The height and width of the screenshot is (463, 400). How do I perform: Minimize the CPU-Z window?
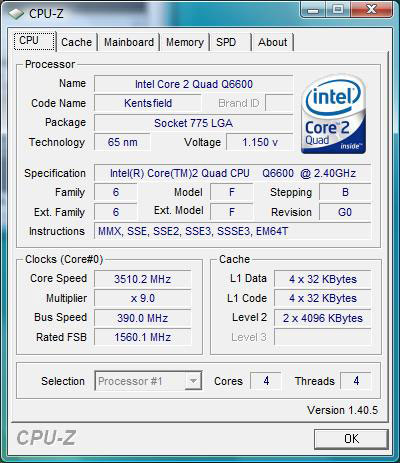coord(313,10)
